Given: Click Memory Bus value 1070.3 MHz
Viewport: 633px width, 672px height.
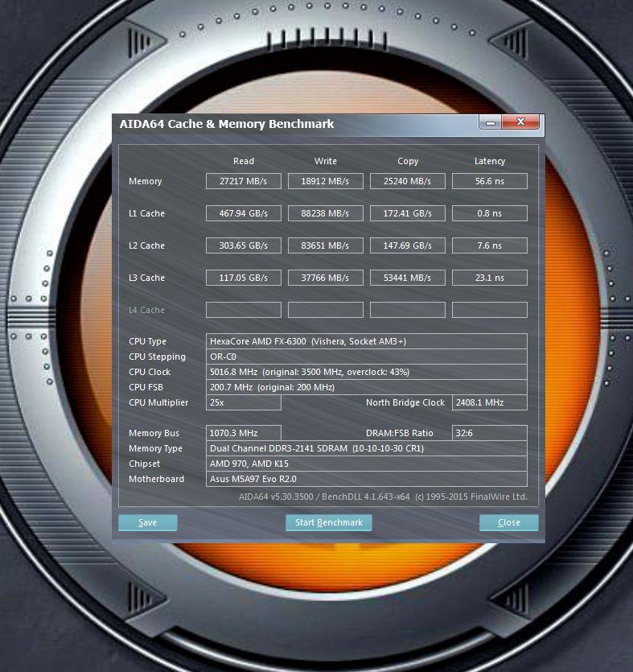Looking at the screenshot, I should click(x=243, y=433).
